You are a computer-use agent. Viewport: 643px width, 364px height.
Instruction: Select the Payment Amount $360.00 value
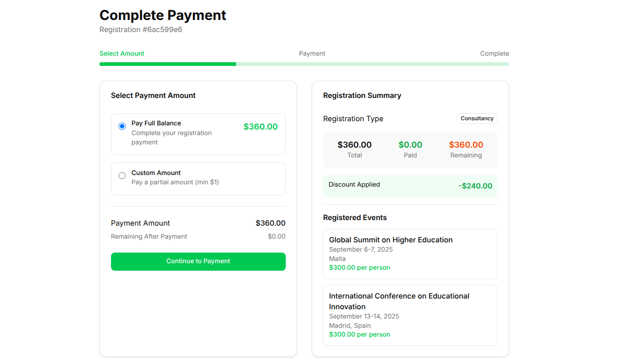point(270,223)
